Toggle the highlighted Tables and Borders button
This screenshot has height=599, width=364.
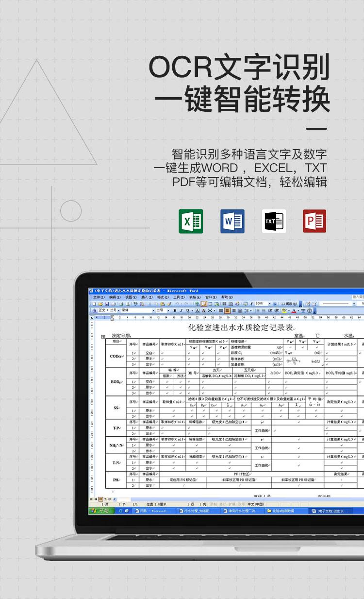[203, 304]
